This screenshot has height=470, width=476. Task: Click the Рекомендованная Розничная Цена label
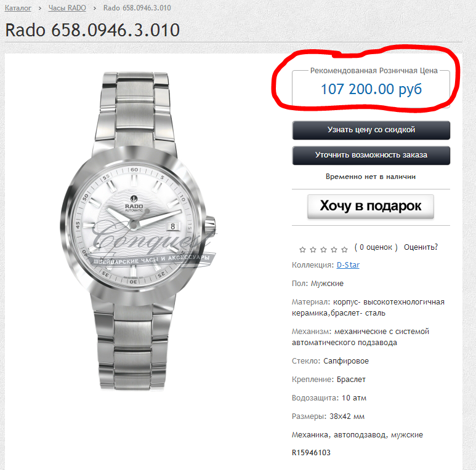(x=374, y=71)
